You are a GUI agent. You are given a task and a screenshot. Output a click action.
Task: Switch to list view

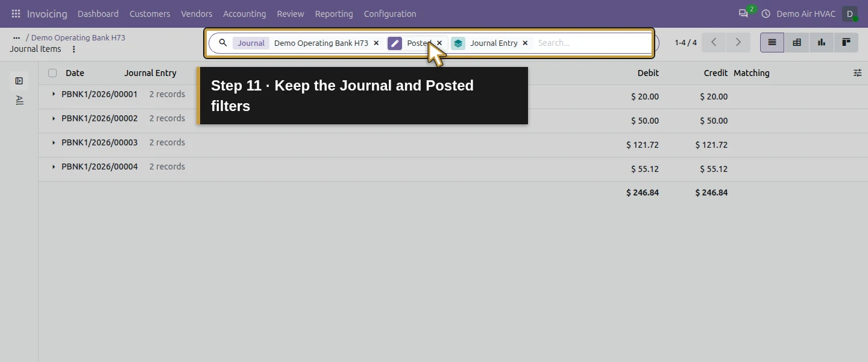[x=772, y=42]
